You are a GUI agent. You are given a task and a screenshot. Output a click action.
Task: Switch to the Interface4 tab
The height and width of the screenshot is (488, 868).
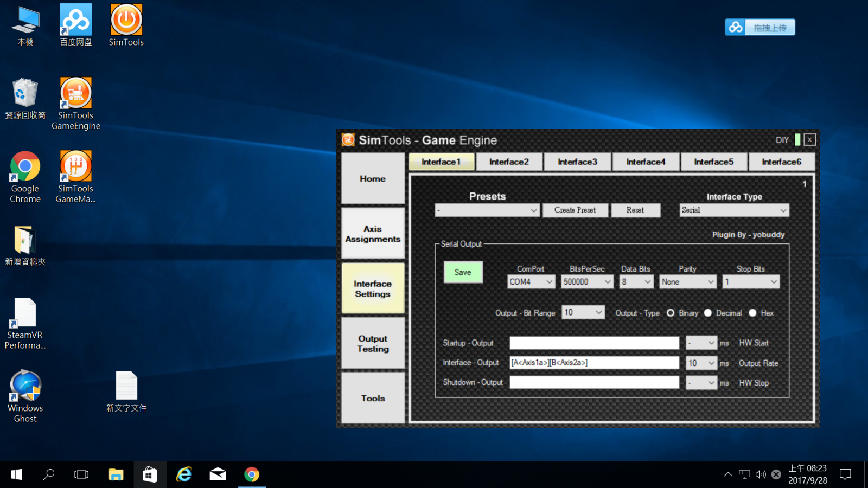[646, 162]
